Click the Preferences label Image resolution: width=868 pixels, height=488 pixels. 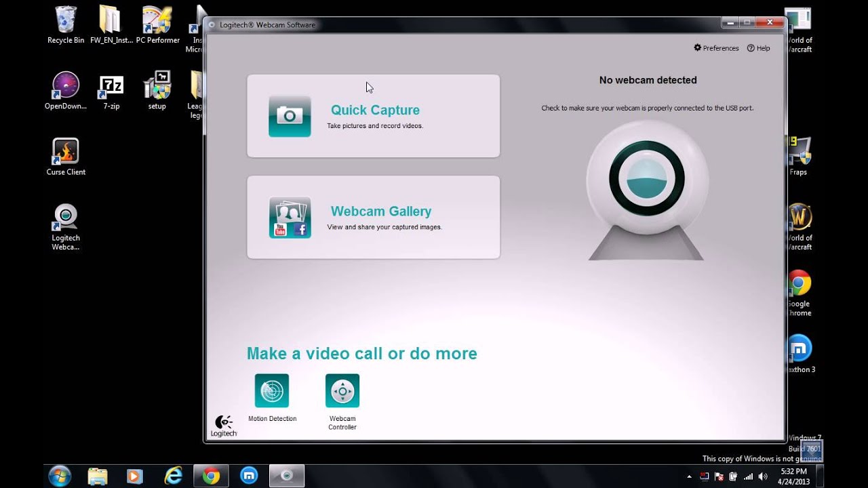721,48
